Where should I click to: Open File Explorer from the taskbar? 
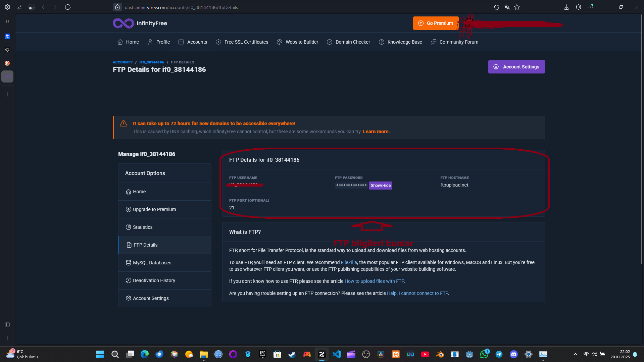(204, 354)
